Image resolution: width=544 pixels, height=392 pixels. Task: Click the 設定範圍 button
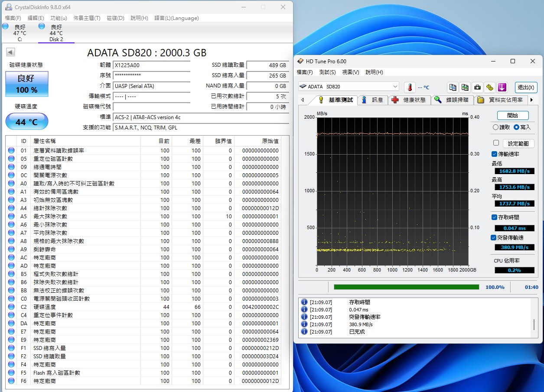coord(518,143)
